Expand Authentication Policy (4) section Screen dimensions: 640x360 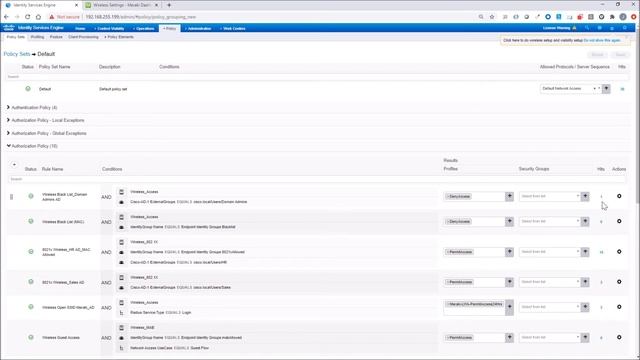click(8, 107)
